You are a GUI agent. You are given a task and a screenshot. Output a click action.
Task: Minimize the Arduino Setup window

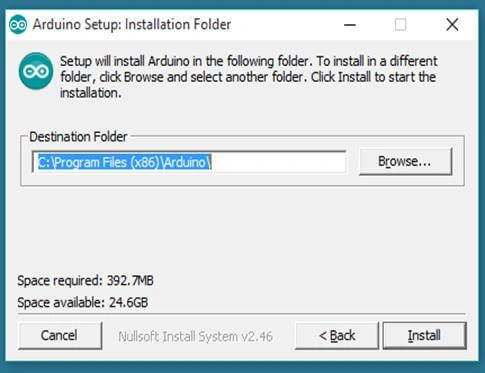[350, 25]
